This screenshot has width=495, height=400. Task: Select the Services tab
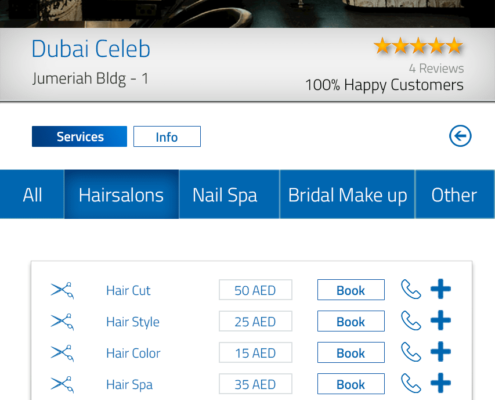click(x=79, y=136)
